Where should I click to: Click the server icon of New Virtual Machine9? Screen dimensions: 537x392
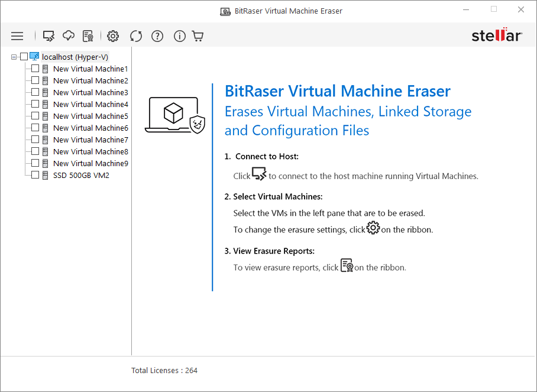pos(45,163)
